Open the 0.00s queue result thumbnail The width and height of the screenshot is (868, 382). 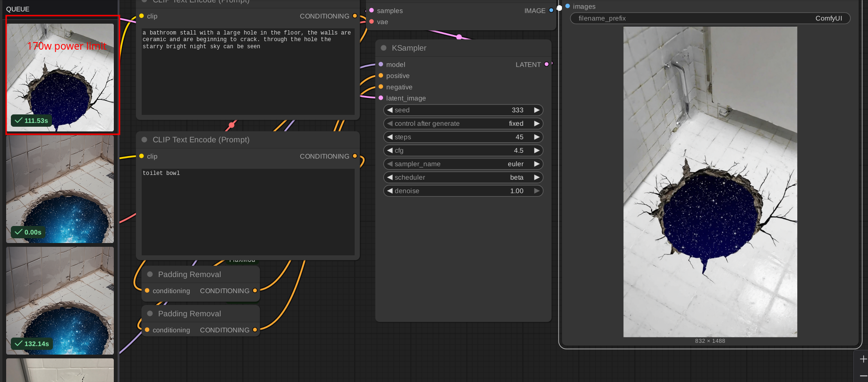tap(60, 189)
